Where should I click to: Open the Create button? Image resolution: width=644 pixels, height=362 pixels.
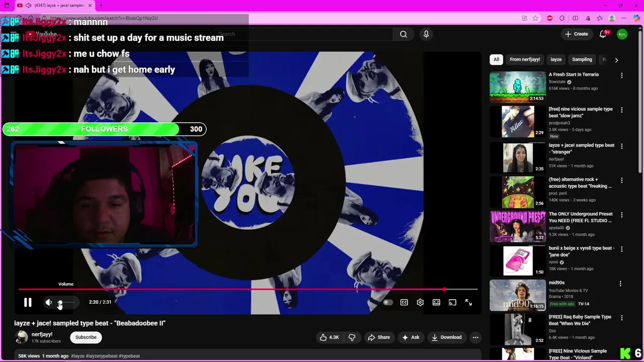pyautogui.click(x=576, y=34)
